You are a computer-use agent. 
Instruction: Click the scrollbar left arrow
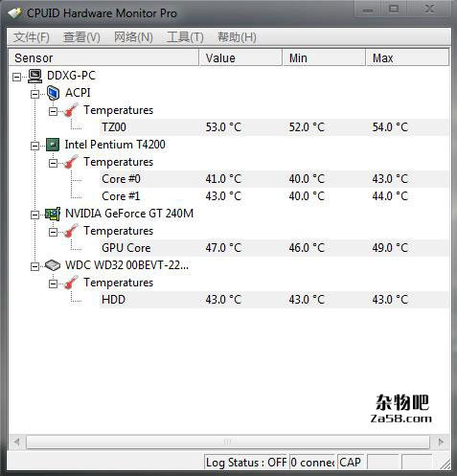tap(16, 442)
